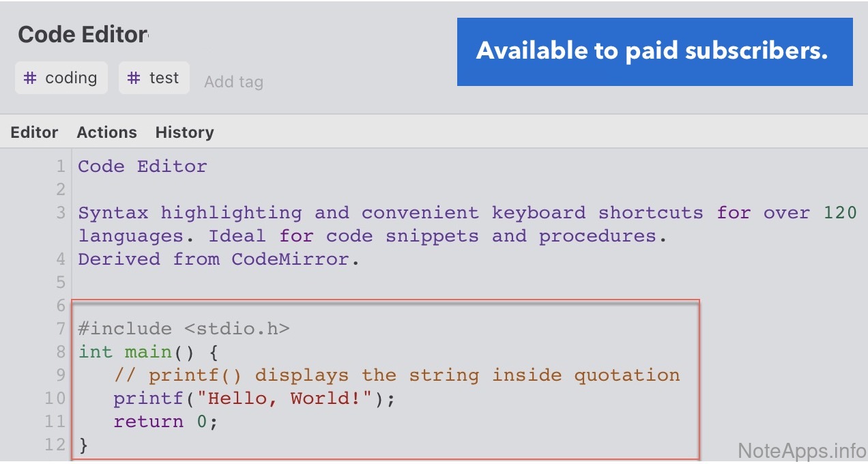Screen dimensions: 868x464
Task: Click line number 7 in gutter
Action: (61, 329)
